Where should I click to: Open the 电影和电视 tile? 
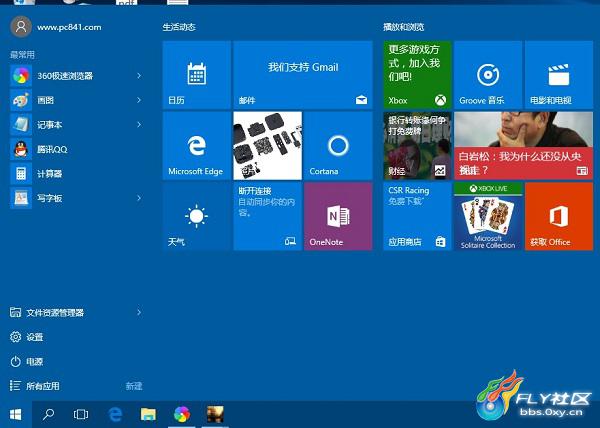point(559,75)
